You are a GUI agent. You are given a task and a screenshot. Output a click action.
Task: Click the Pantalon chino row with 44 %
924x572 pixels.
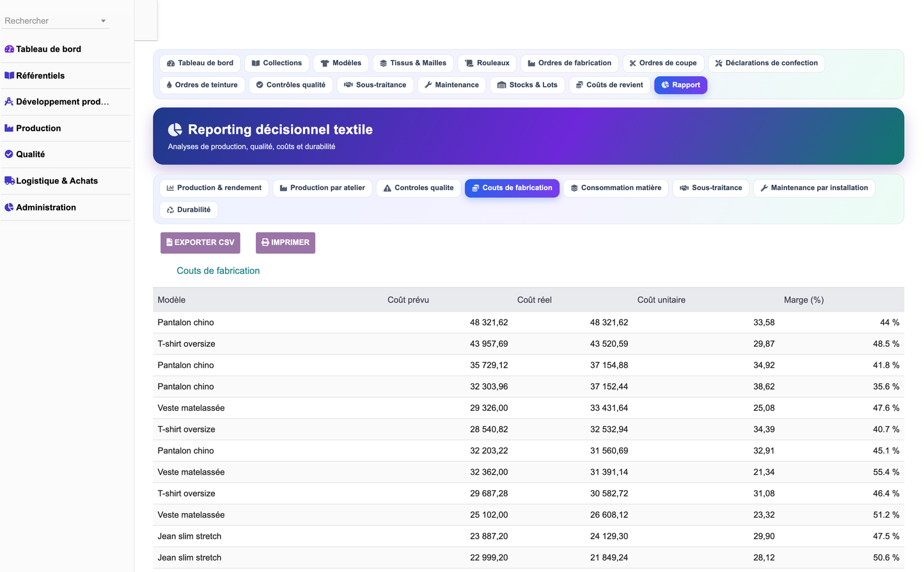[528, 322]
